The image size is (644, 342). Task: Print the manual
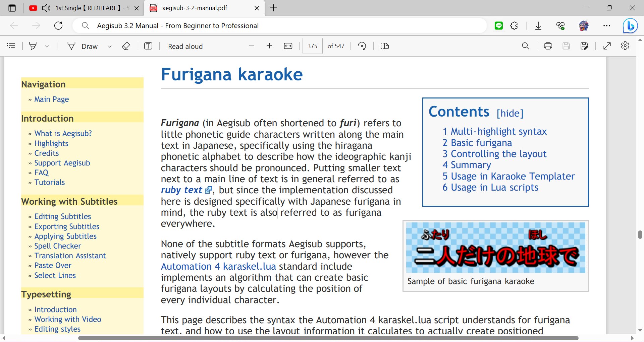pos(548,46)
